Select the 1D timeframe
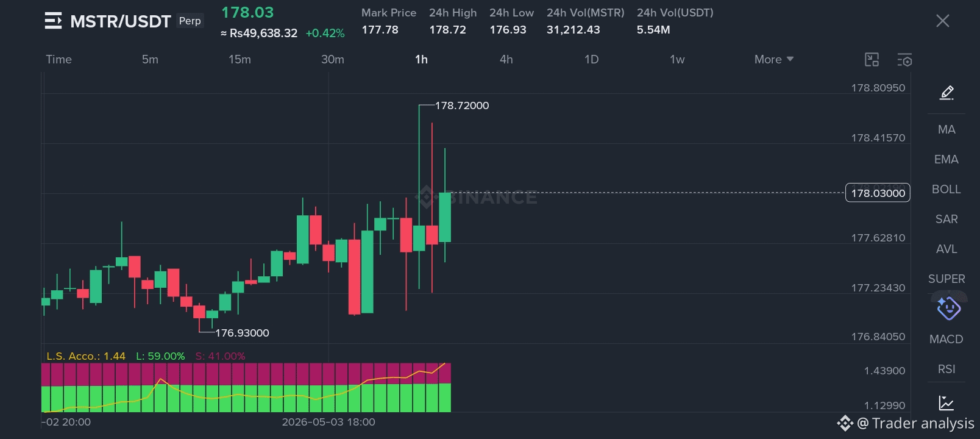 coord(591,59)
